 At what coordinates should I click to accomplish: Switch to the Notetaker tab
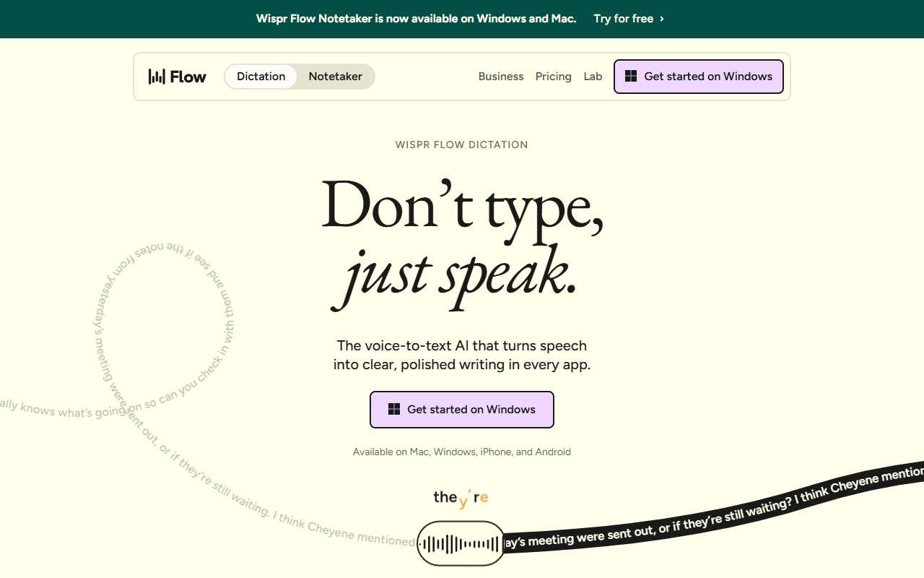(x=335, y=77)
